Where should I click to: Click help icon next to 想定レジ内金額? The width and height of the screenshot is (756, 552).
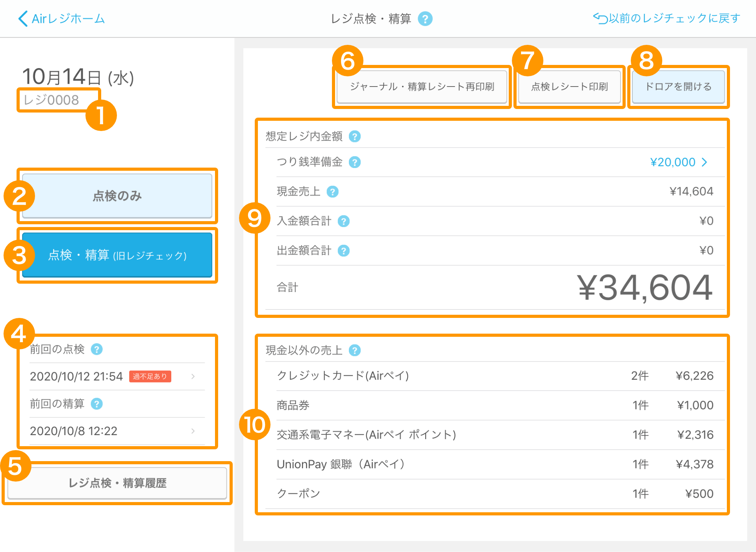[x=355, y=137]
